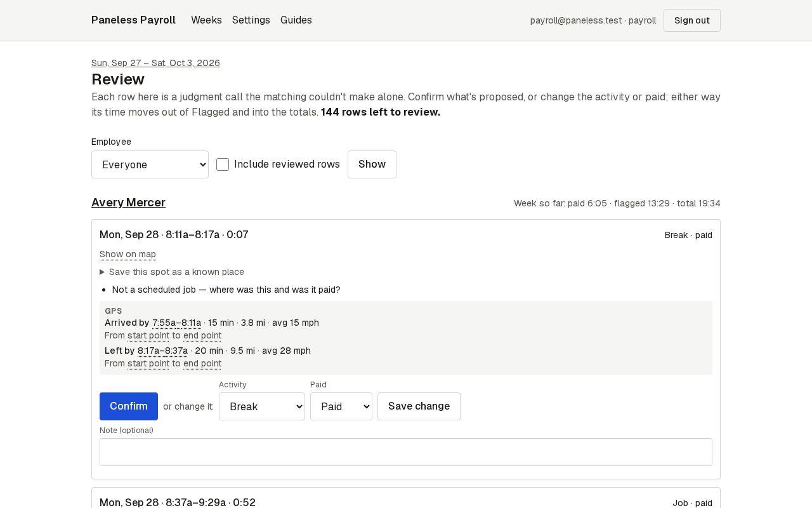Focus the Note (optional) input field
812x508 pixels.
click(406, 452)
